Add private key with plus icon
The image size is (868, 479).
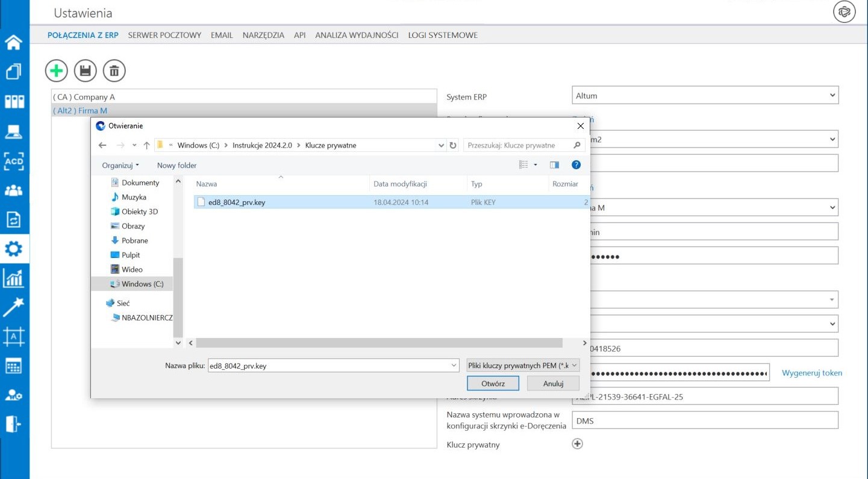(x=577, y=444)
